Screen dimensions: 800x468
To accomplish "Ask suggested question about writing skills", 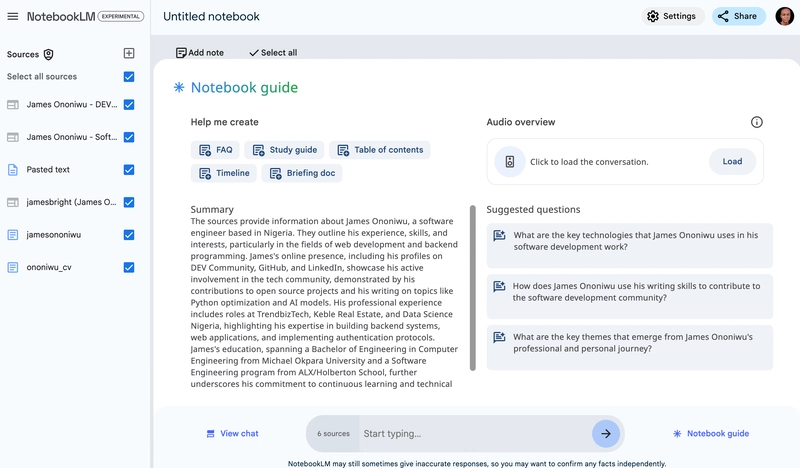I will (x=630, y=297).
